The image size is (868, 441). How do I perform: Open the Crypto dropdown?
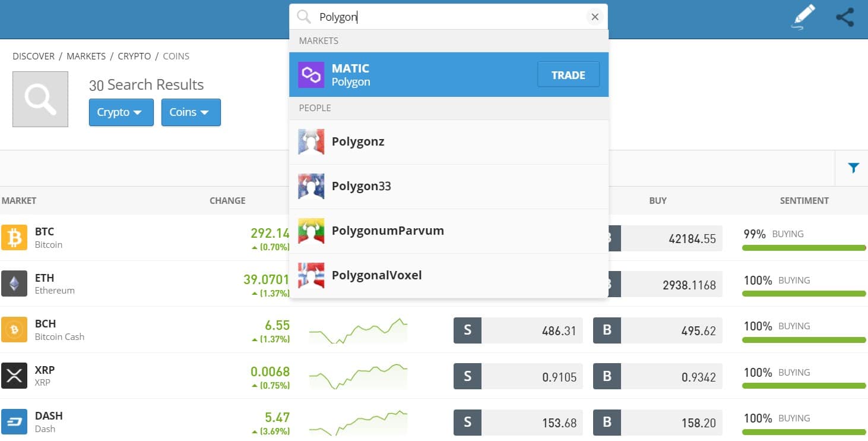point(121,112)
